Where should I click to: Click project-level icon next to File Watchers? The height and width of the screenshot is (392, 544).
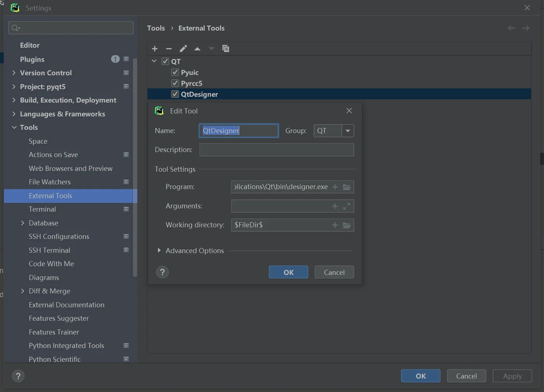click(x=126, y=182)
